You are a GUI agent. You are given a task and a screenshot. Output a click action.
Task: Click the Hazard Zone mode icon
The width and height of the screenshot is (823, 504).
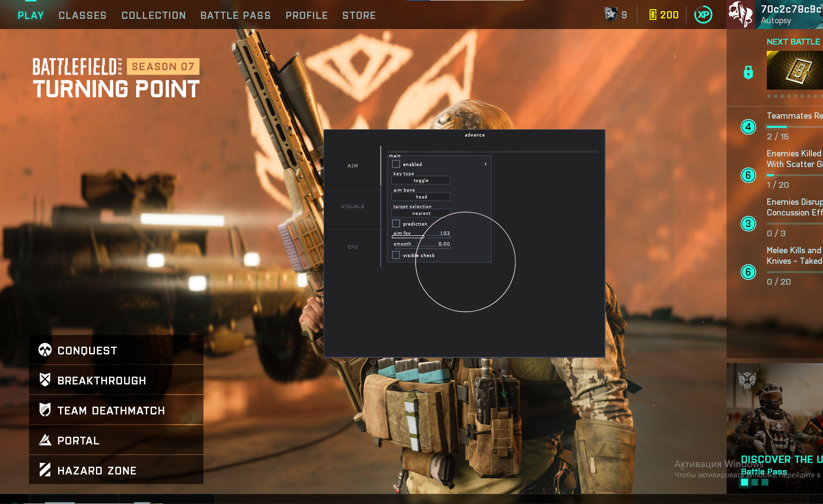tap(45, 470)
